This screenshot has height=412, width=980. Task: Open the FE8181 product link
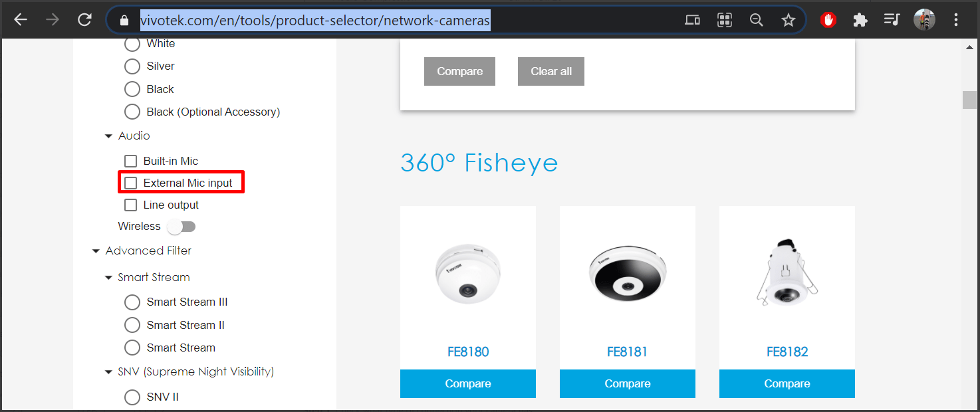coord(627,352)
